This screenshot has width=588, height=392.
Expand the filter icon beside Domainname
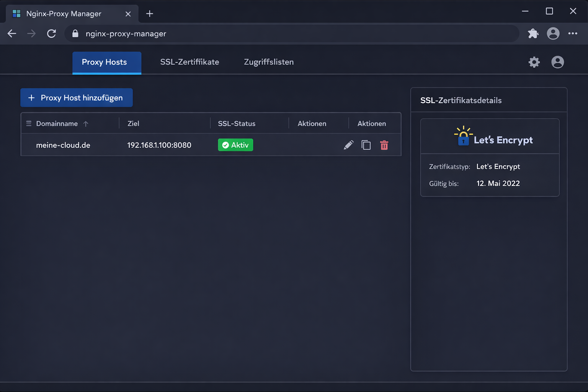[x=28, y=123]
